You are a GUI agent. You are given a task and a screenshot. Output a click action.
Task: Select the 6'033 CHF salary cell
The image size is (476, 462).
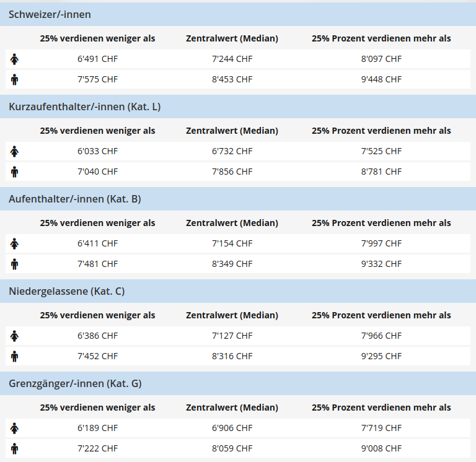(97, 151)
